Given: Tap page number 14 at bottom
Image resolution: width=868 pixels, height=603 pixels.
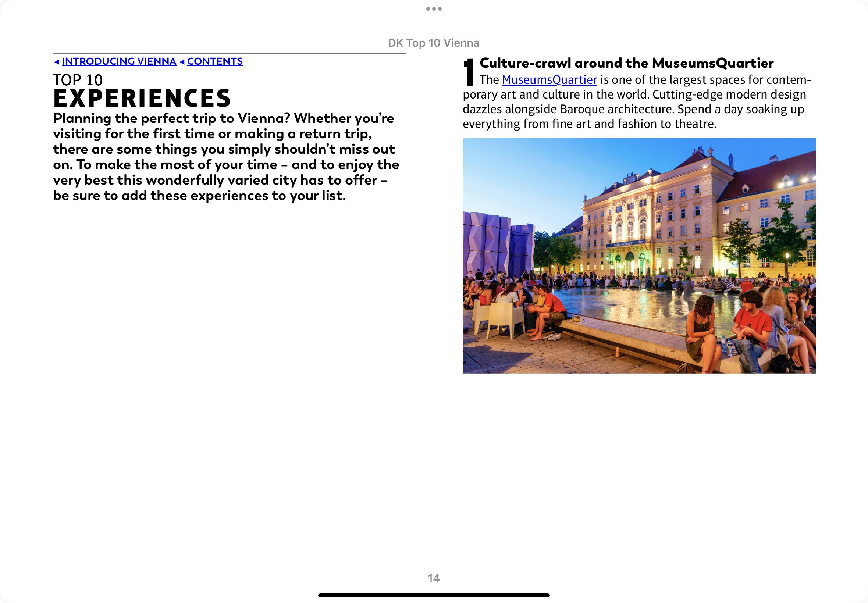Looking at the screenshot, I should coord(433,578).
